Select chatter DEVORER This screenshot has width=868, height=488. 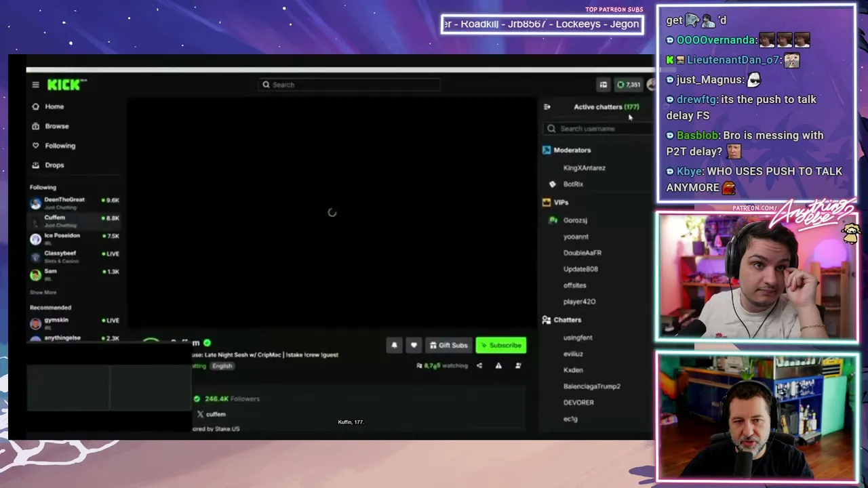[x=578, y=403]
